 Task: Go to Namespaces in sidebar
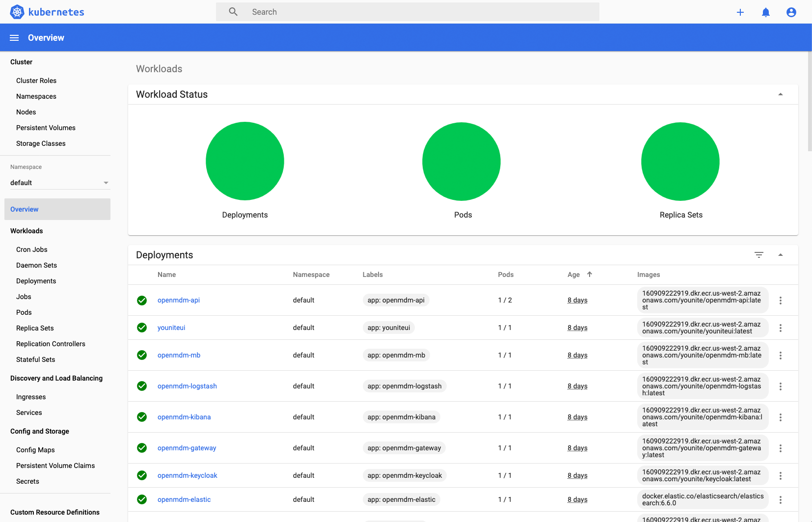pyautogui.click(x=36, y=96)
